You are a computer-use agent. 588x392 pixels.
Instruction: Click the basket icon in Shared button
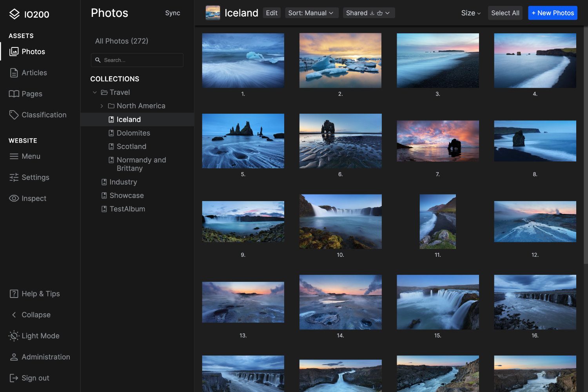click(x=380, y=13)
